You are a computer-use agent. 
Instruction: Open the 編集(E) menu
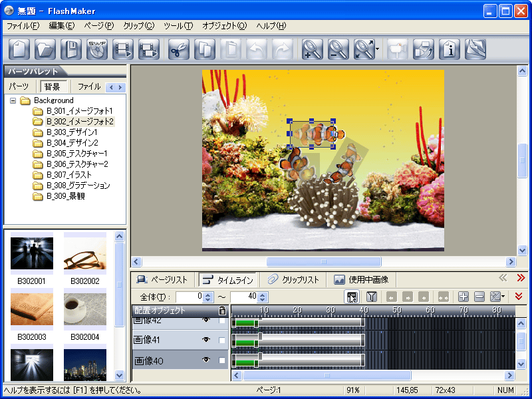pyautogui.click(x=61, y=26)
